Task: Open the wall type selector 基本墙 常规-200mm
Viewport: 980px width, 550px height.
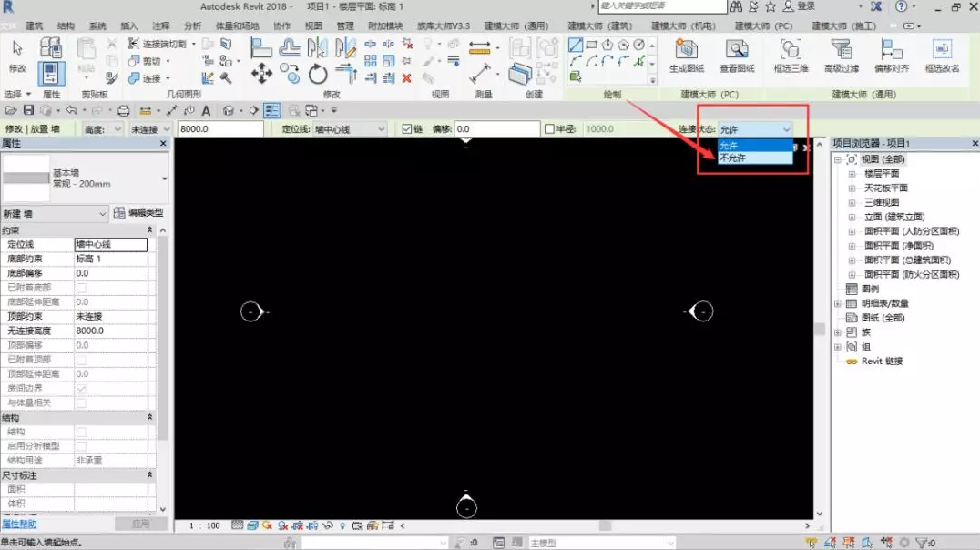Action: click(86, 178)
